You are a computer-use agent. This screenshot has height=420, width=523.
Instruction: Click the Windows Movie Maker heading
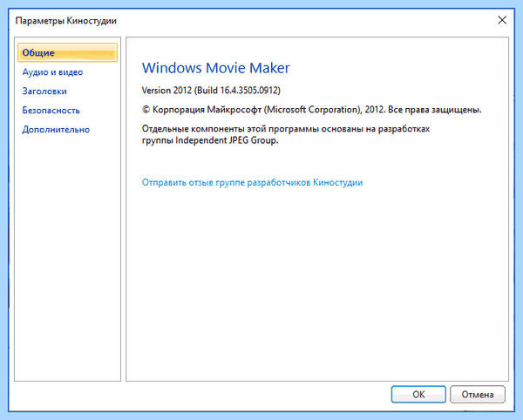(216, 68)
